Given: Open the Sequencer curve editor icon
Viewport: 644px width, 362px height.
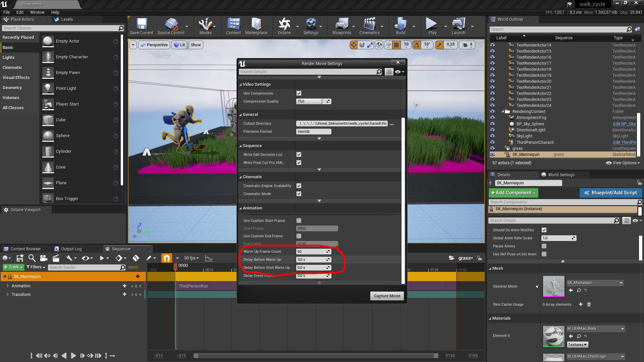Looking at the screenshot, I should click(209, 258).
